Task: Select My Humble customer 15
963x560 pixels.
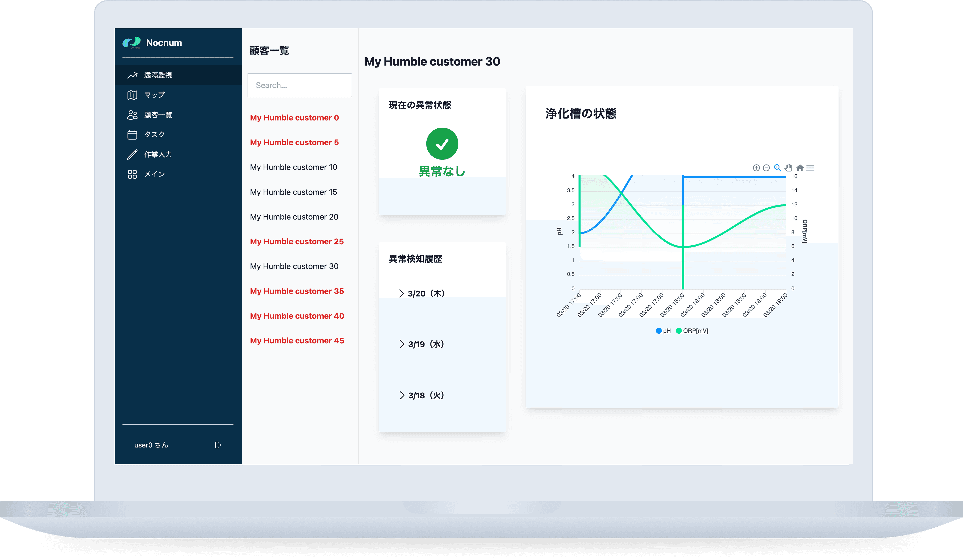Action: pos(293,192)
